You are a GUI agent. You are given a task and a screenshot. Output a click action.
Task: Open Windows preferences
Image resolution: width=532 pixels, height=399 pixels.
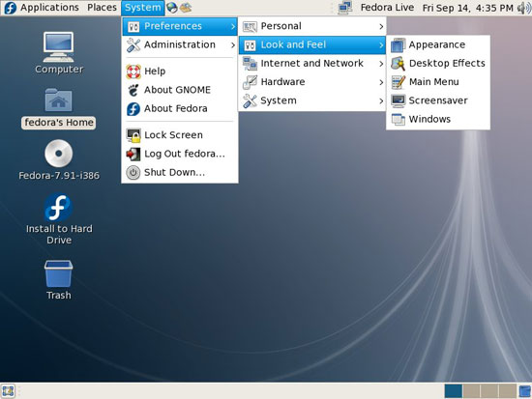coord(438,120)
